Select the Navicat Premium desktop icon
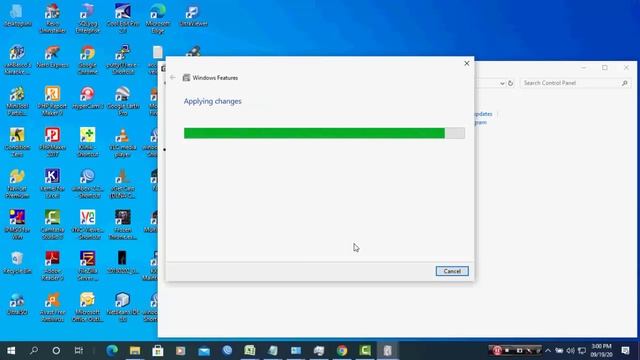The image size is (640, 360). click(17, 183)
